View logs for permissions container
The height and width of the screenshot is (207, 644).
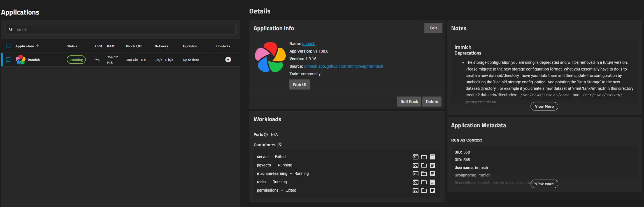coord(432,190)
